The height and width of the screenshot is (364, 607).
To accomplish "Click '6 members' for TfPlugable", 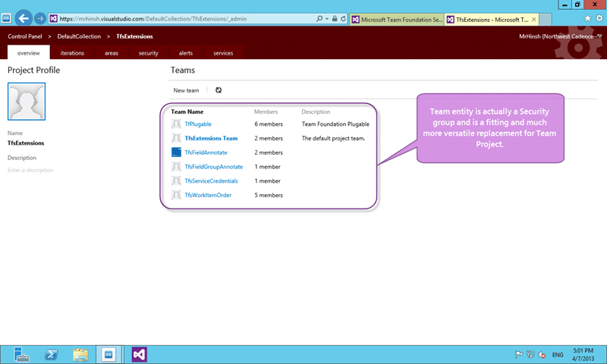I will tap(269, 124).
